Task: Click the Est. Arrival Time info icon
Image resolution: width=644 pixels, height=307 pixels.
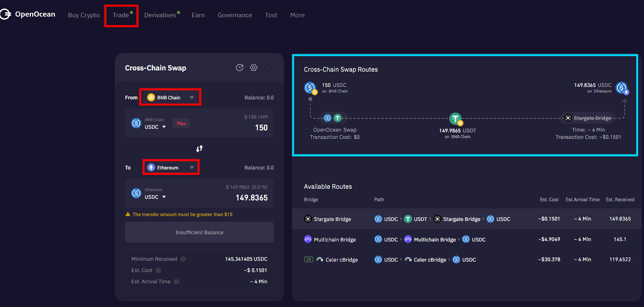Action: coord(176,282)
